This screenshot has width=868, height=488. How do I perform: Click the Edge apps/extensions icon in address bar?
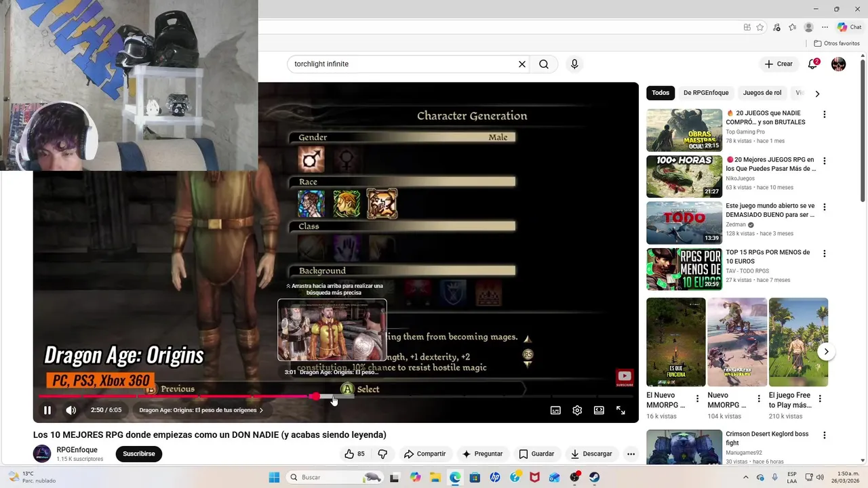(x=747, y=27)
